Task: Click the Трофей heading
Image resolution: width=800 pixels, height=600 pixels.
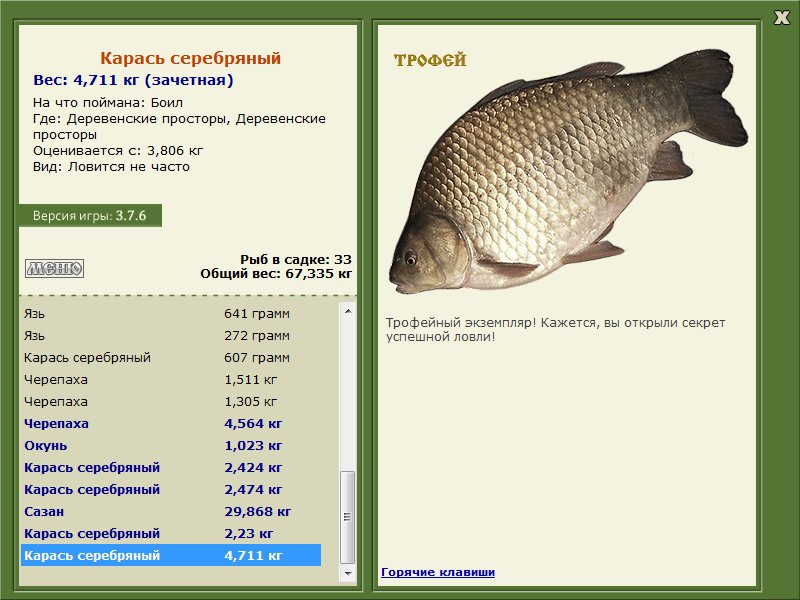Action: [x=430, y=60]
